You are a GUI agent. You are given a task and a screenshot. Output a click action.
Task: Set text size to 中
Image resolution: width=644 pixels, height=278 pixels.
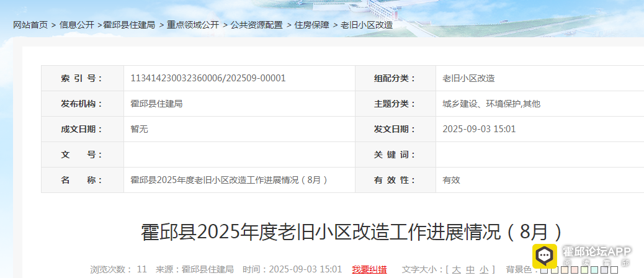(470, 269)
